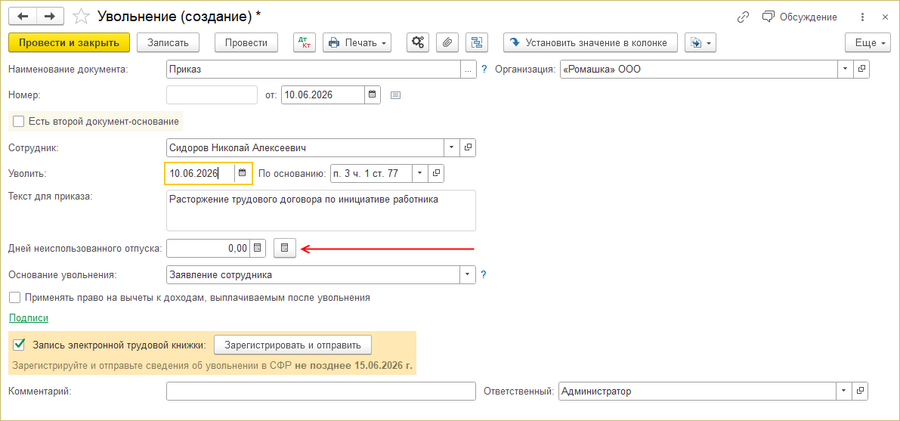Open attached files paperclip icon
The image size is (900, 421).
[447, 43]
